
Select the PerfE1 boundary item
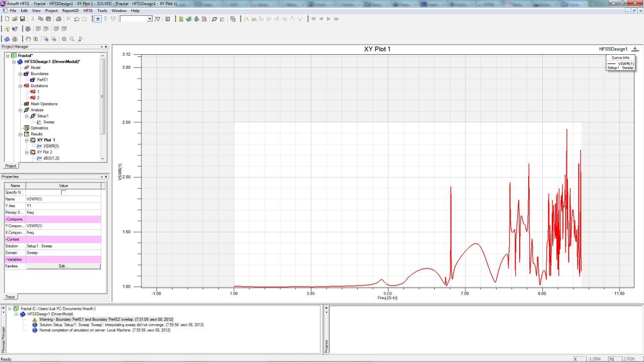42,80
